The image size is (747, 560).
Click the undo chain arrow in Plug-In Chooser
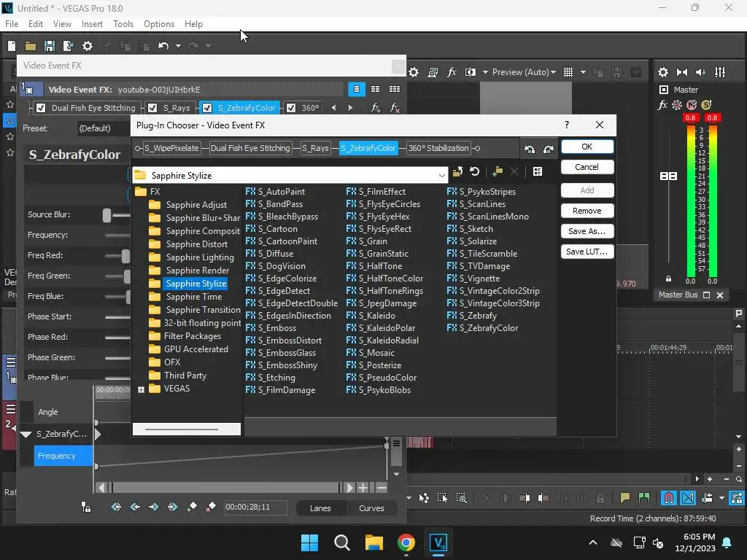click(530, 149)
